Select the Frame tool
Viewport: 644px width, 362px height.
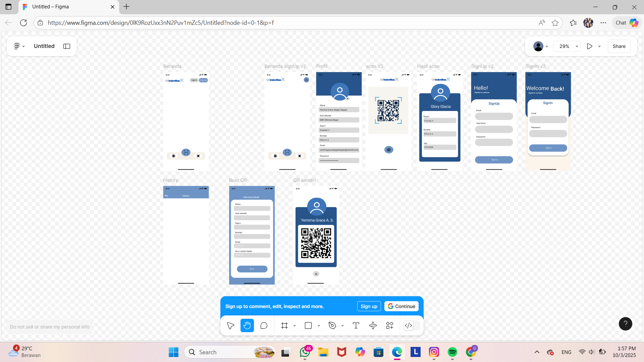[284, 325]
